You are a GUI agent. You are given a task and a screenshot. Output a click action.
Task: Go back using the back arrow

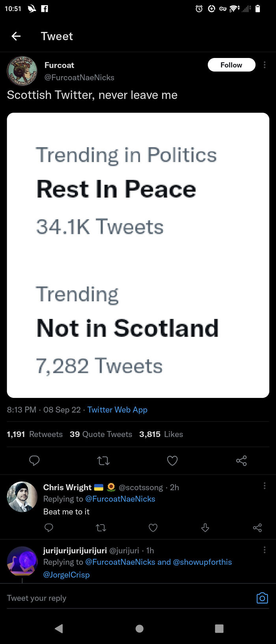click(x=16, y=36)
